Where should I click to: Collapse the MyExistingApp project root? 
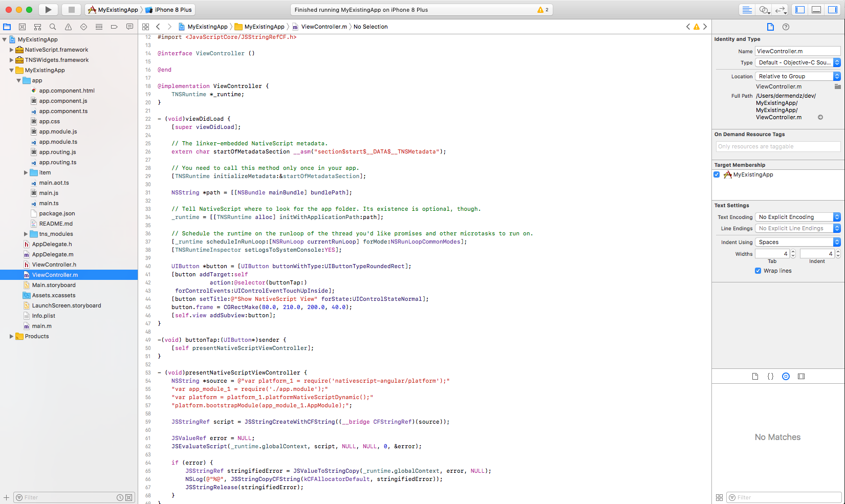pos(5,39)
